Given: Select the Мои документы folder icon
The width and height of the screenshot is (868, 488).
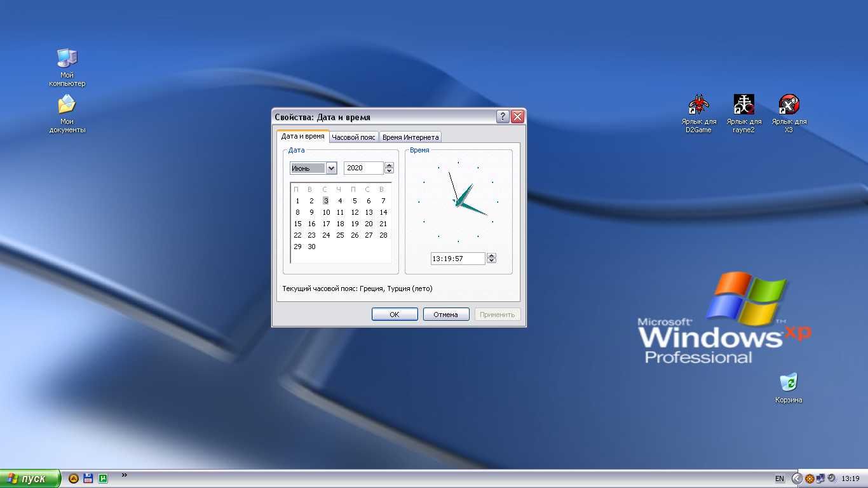Looking at the screenshot, I should (67, 114).
